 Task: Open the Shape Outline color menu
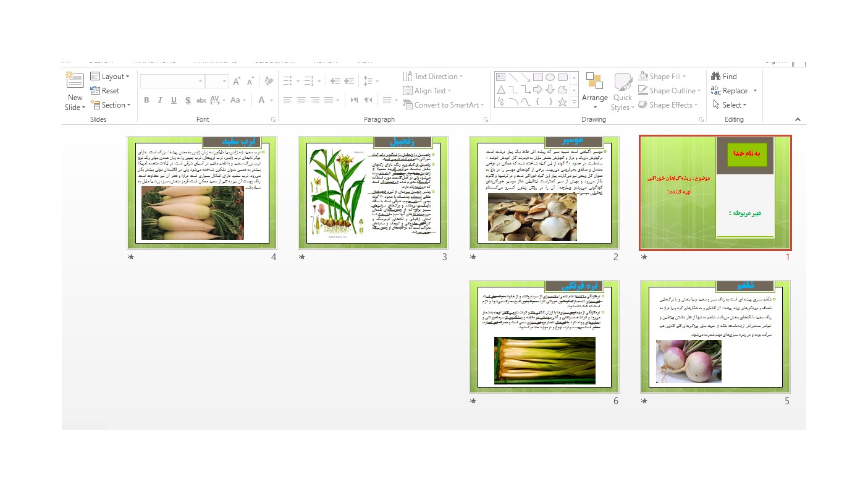click(x=670, y=91)
